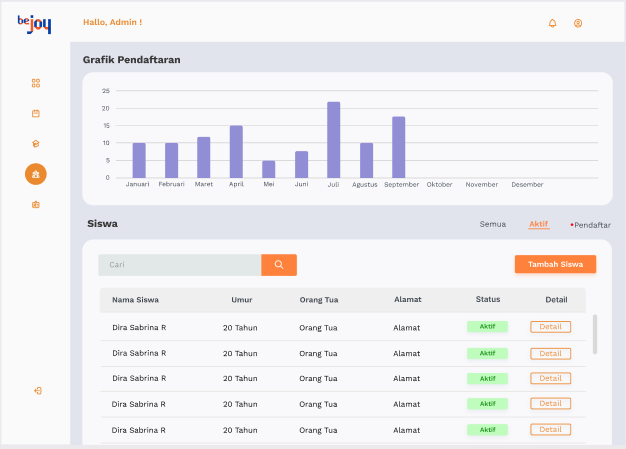Open the dashboard grid icon in sidebar

36,83
